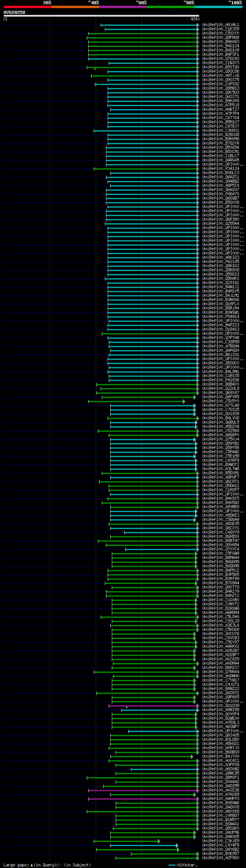Select the AV628258 query sequence label

pyautogui.click(x=15, y=12)
